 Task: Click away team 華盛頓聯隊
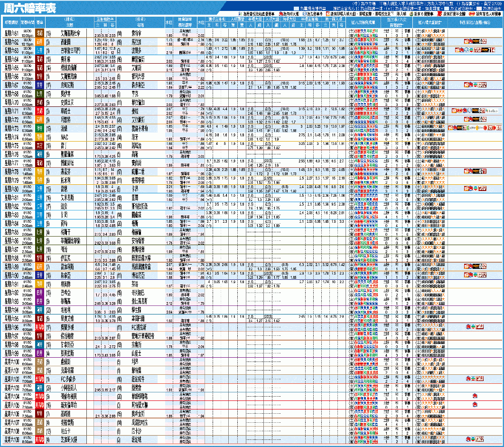click(140, 397)
